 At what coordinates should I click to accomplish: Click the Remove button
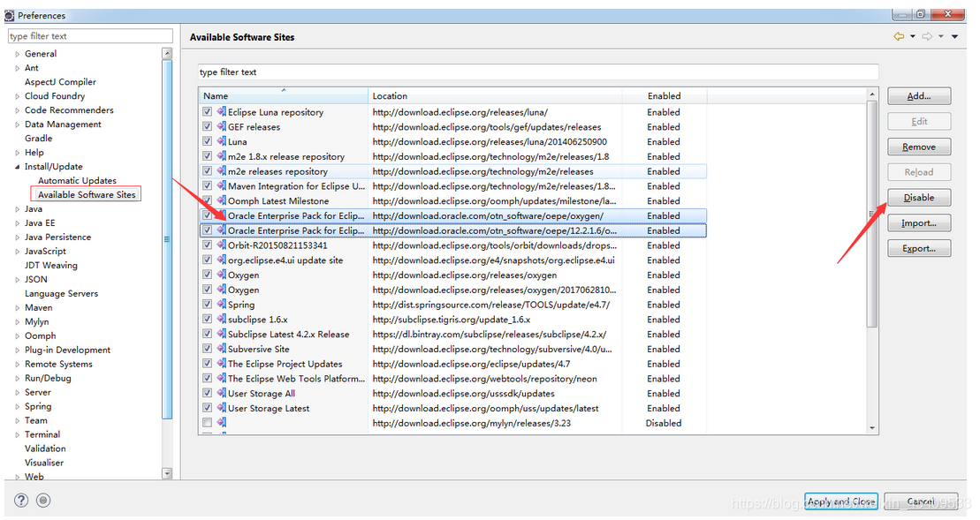point(919,147)
